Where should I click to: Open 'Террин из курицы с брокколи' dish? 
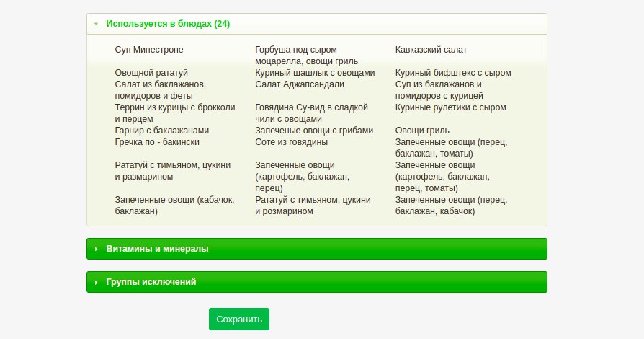175,113
